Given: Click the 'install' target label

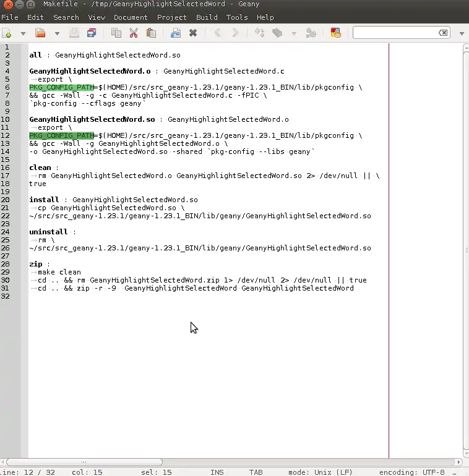Looking at the screenshot, I should click(x=44, y=200).
